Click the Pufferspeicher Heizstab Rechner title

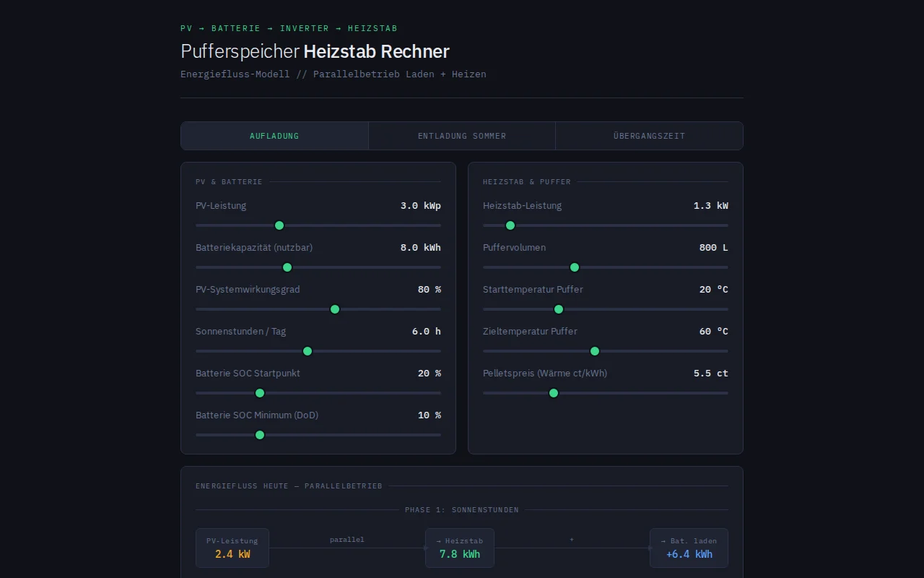click(x=315, y=52)
